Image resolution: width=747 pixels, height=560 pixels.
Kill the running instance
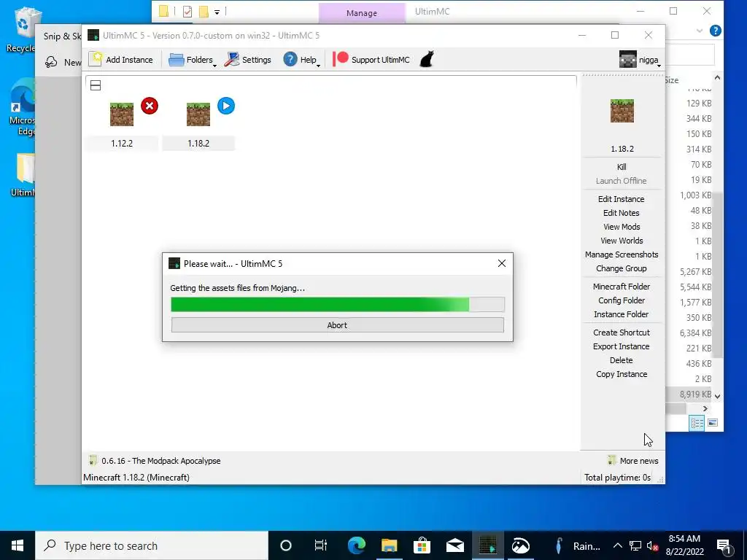(x=622, y=167)
